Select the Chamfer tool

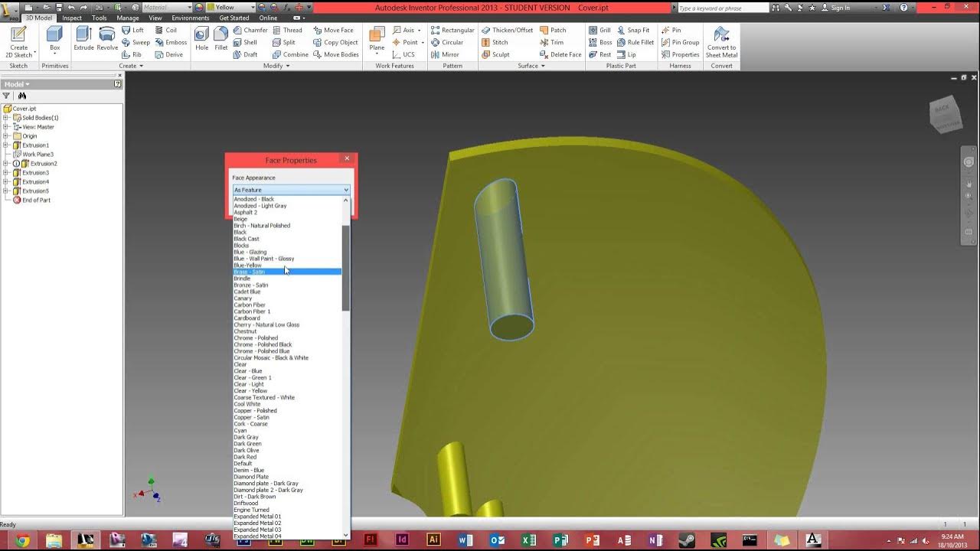250,30
